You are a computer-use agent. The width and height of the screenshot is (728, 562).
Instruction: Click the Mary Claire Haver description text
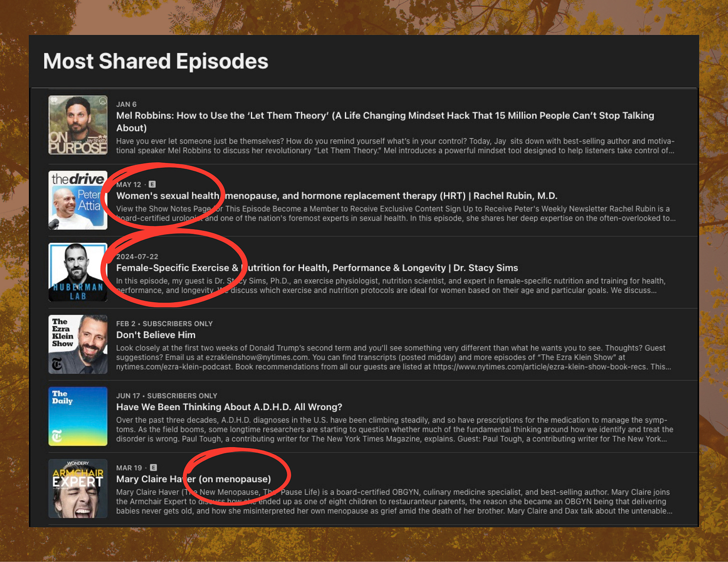coord(394,501)
